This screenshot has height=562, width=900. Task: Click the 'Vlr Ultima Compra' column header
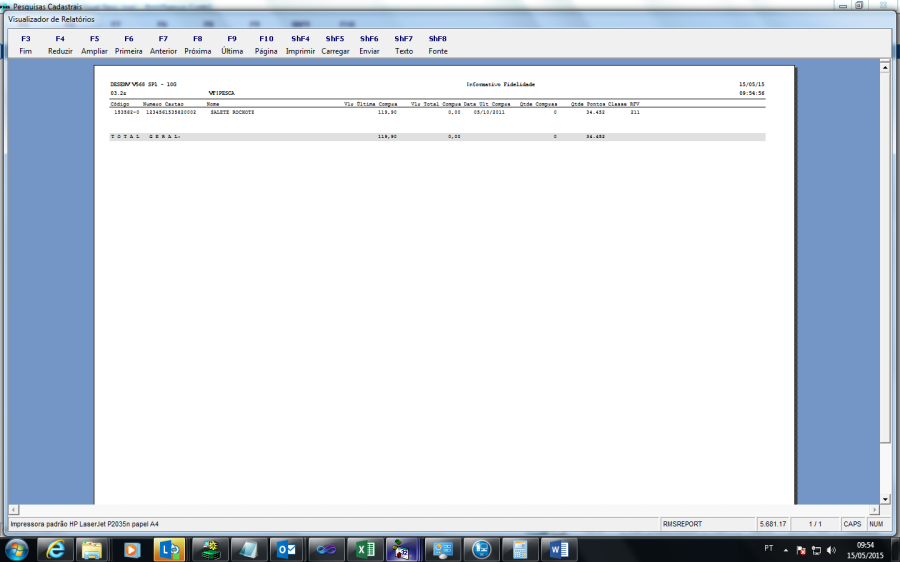click(370, 104)
